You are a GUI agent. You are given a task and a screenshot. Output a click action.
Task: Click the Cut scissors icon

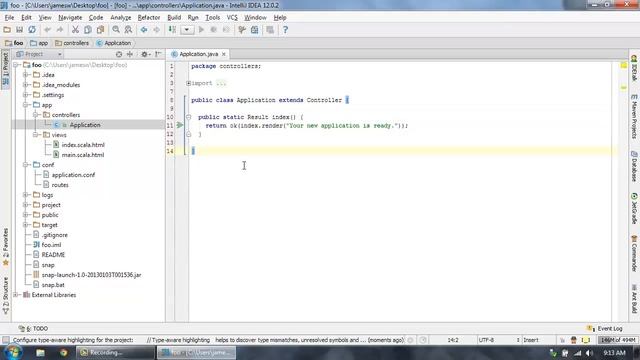pos(75,30)
